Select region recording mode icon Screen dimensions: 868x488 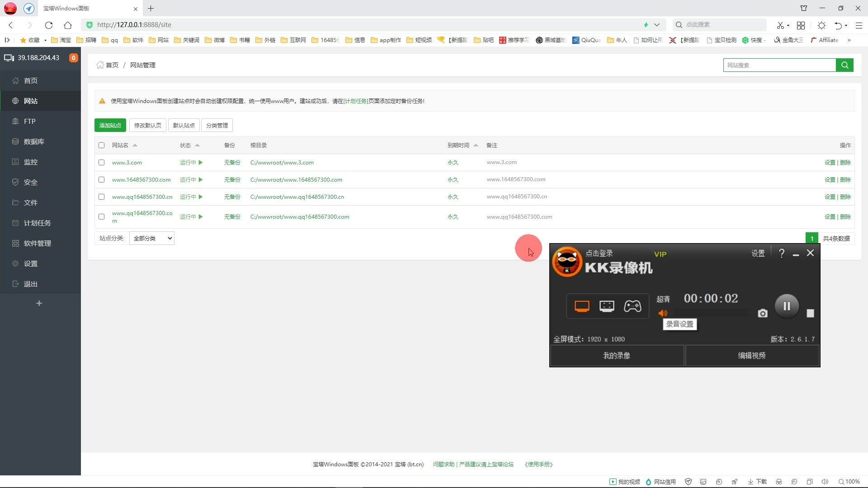(x=607, y=306)
